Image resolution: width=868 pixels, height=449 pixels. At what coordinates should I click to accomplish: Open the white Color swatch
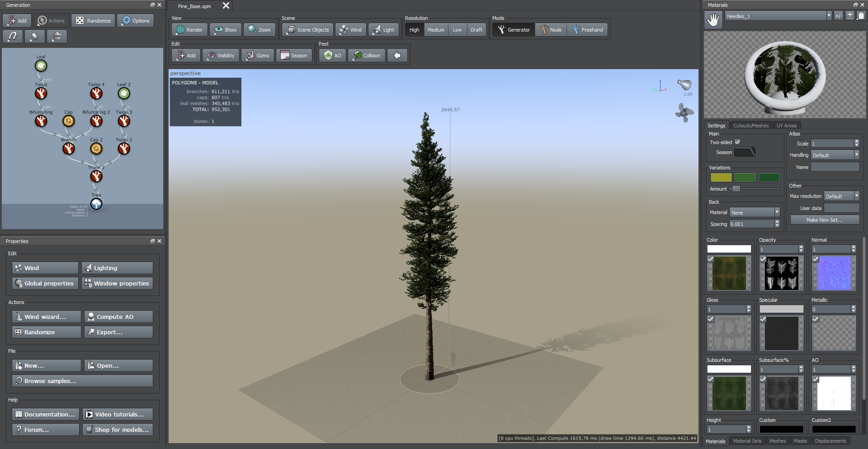click(729, 249)
